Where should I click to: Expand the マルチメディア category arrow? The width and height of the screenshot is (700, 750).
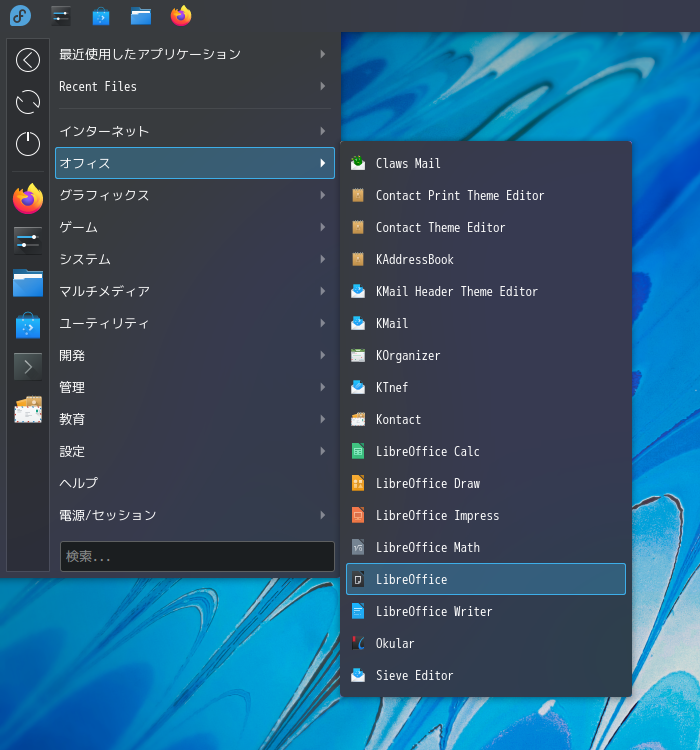click(x=323, y=291)
